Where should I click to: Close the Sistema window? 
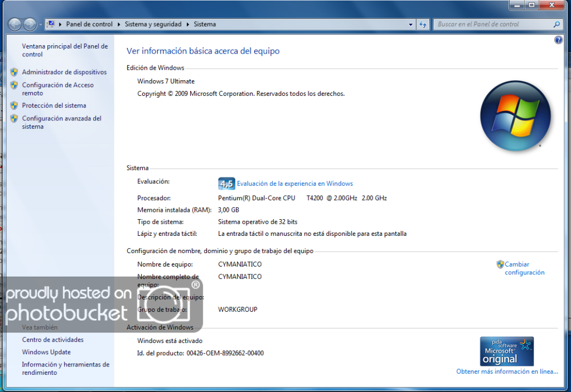coord(551,4)
